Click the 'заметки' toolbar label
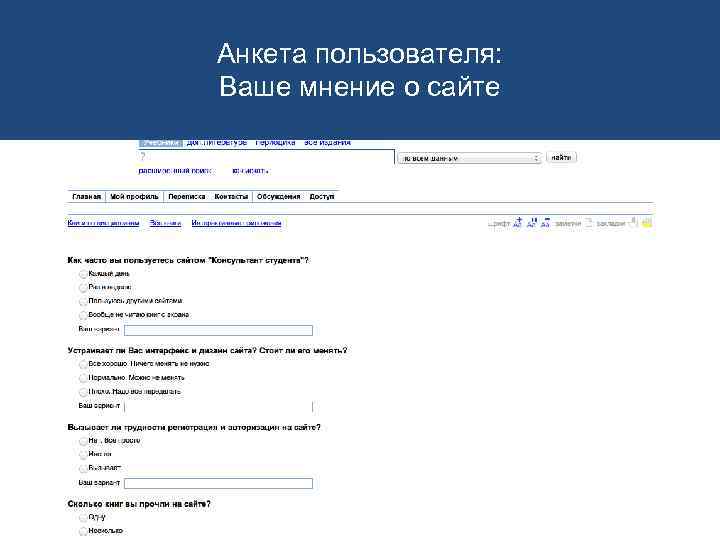This screenshot has height=540, width=720. pyautogui.click(x=568, y=224)
